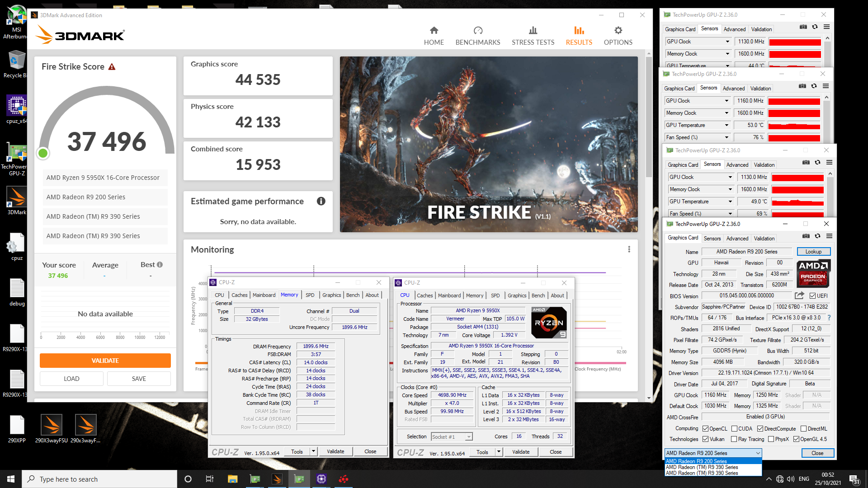This screenshot has height=488, width=868.
Task: Expand GPU Temperature sensor dropdown reading 53.0 °C
Action: [x=726, y=125]
